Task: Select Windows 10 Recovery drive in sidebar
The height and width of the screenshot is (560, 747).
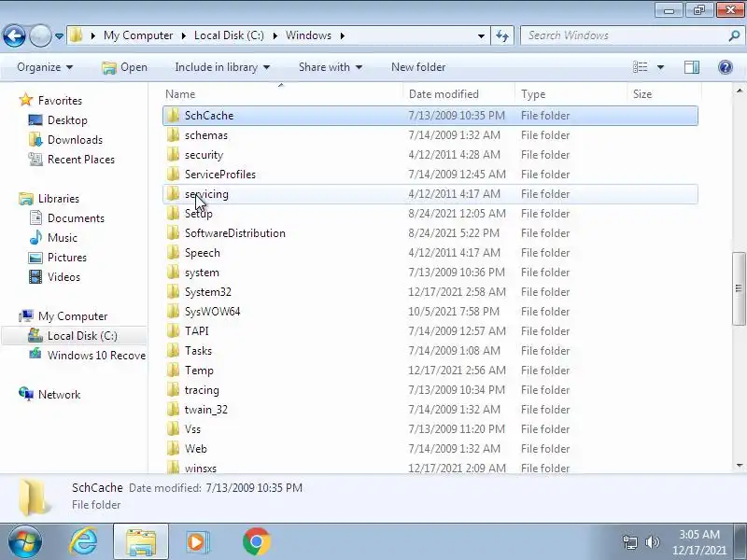Action: pos(96,356)
